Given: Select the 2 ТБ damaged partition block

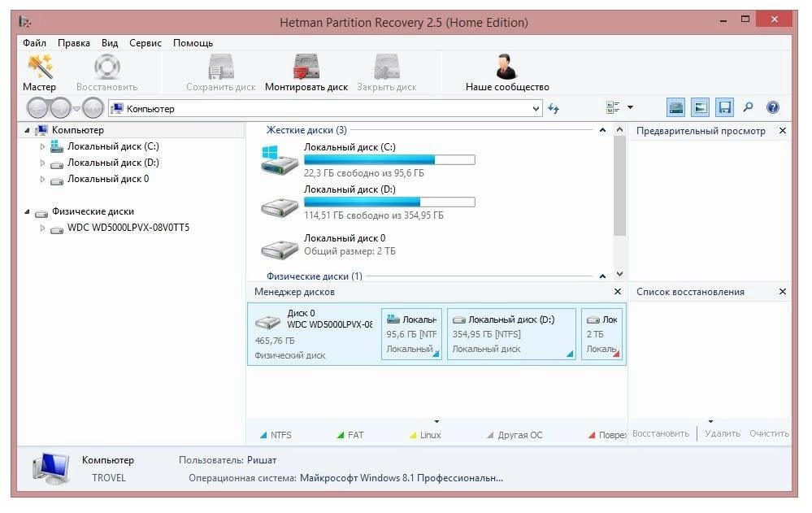Looking at the screenshot, I should (602, 334).
